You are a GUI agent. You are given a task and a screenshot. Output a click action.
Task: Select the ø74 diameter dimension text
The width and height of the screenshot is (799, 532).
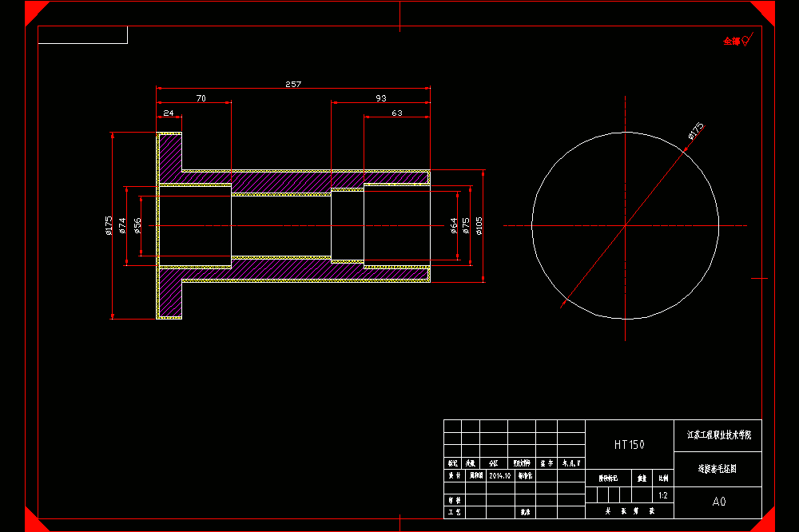(x=122, y=226)
